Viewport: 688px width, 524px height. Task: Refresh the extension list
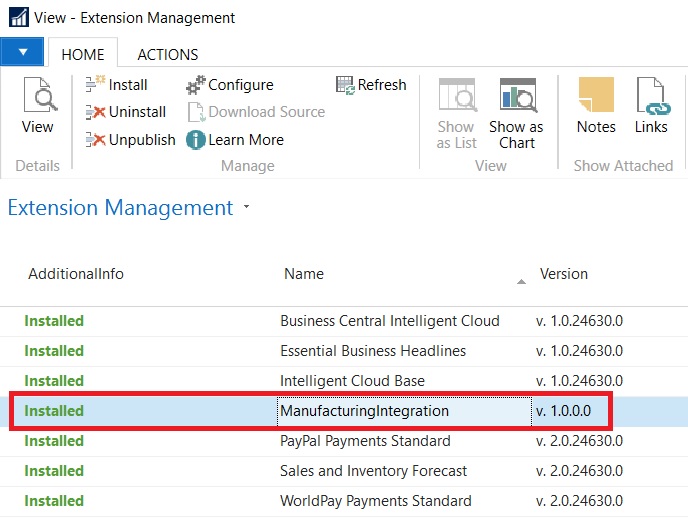pyautogui.click(x=345, y=85)
